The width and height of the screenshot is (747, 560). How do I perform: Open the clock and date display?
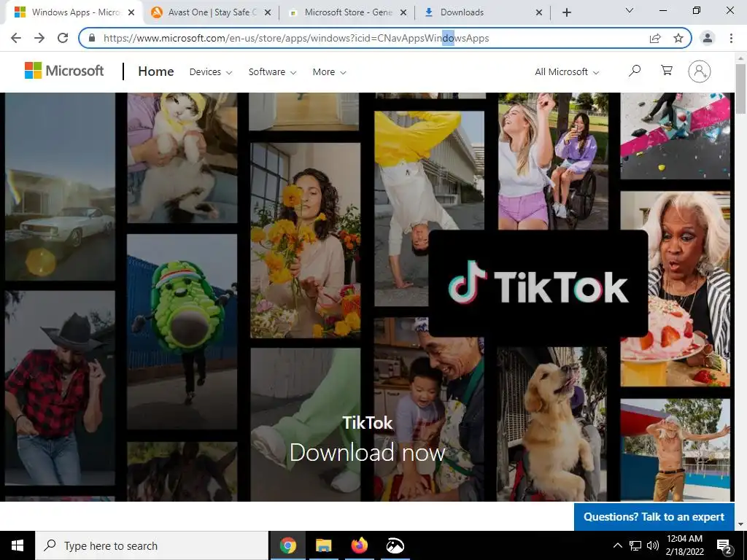coord(684,545)
